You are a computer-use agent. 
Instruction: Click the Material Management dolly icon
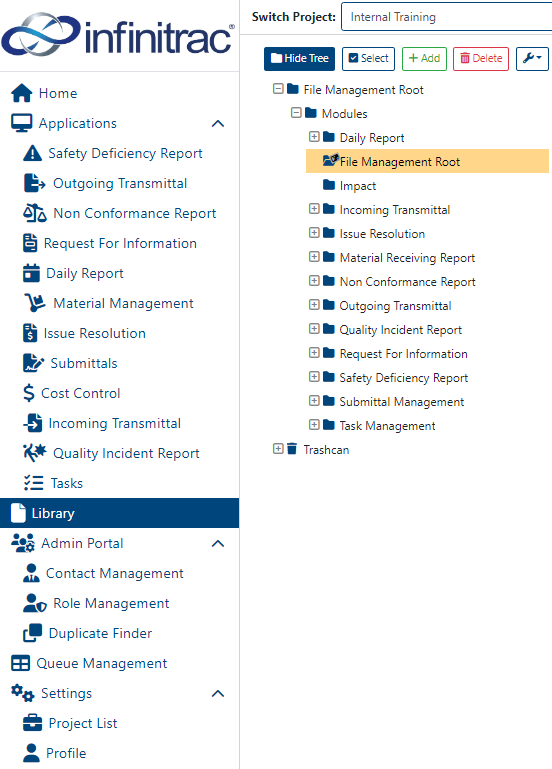35,303
